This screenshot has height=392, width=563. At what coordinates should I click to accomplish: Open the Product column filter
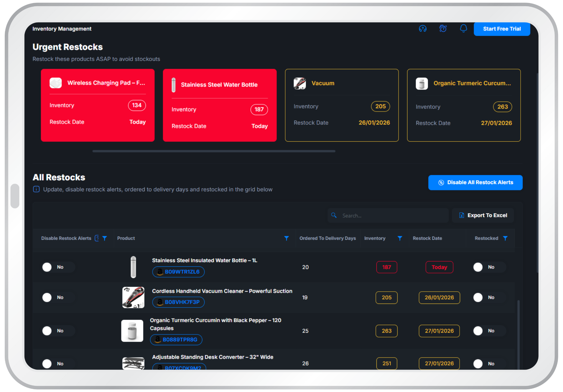point(286,238)
